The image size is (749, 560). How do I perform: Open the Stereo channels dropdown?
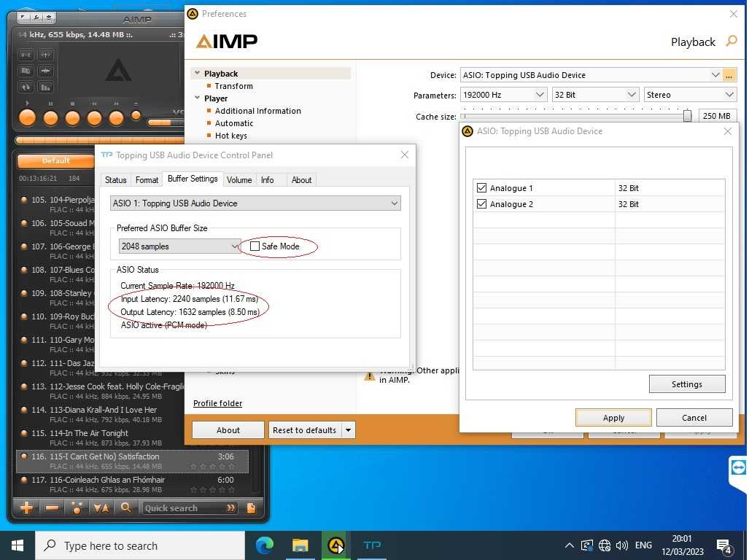coord(729,95)
